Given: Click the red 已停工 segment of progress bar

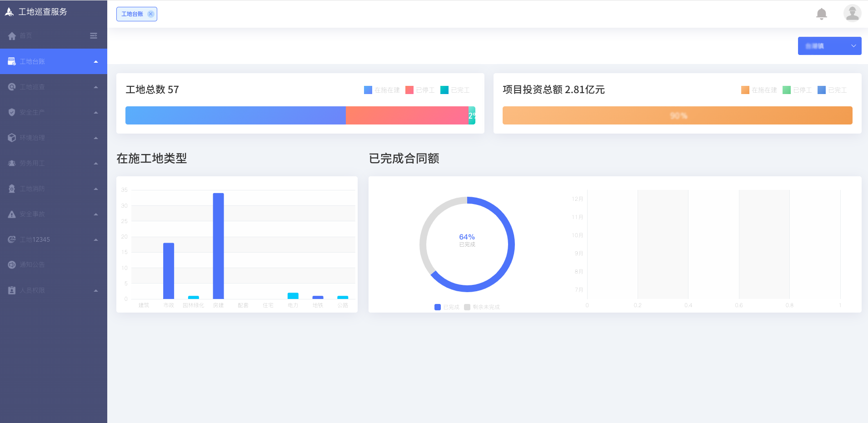Looking at the screenshot, I should 407,115.
